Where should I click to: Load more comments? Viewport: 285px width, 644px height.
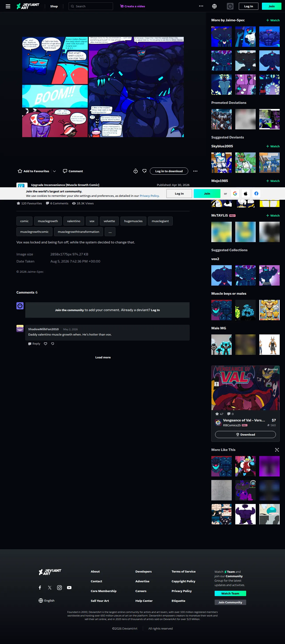[x=103, y=357]
